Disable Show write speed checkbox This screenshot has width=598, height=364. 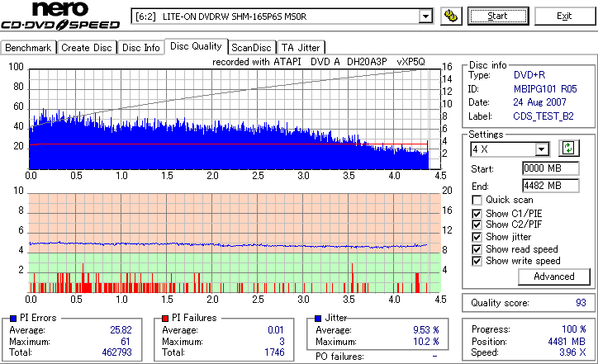pos(477,261)
